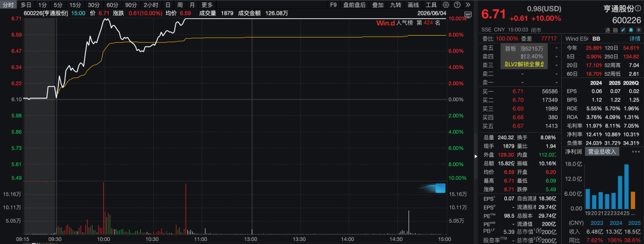Click the 通 tag under stock code
The image size is (644, 244).
coord(608,30)
